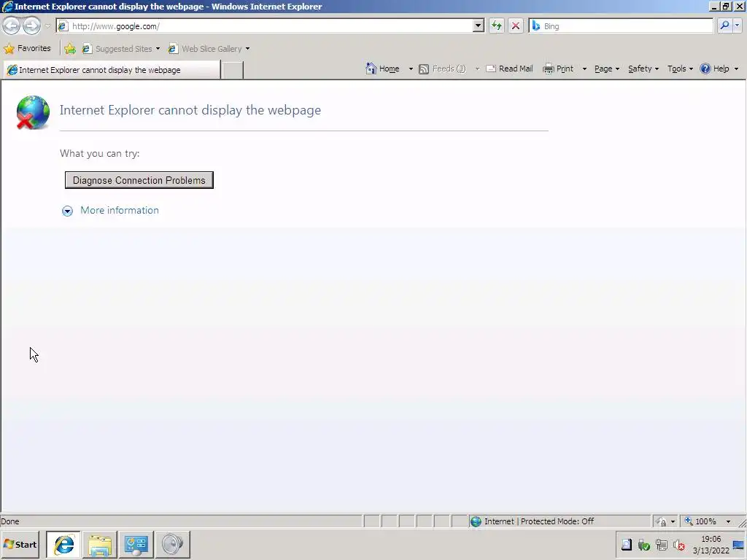Open a new blank tab

[x=233, y=70]
